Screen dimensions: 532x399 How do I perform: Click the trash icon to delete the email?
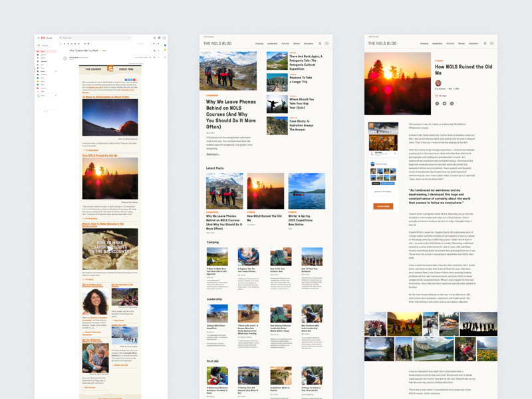click(x=71, y=44)
